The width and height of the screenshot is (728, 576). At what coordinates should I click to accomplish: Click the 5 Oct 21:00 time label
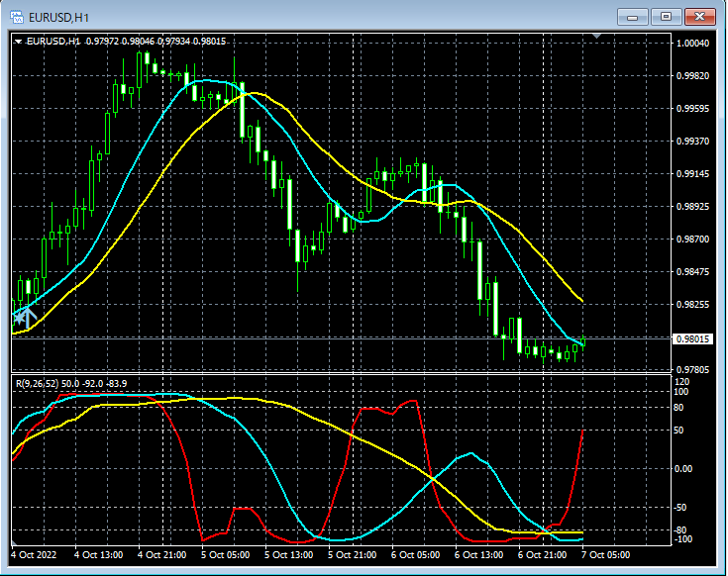(x=352, y=554)
